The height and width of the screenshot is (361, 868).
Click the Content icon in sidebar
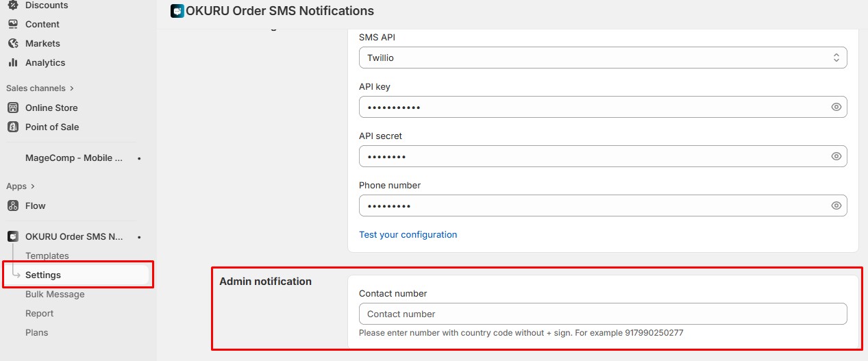[13, 24]
